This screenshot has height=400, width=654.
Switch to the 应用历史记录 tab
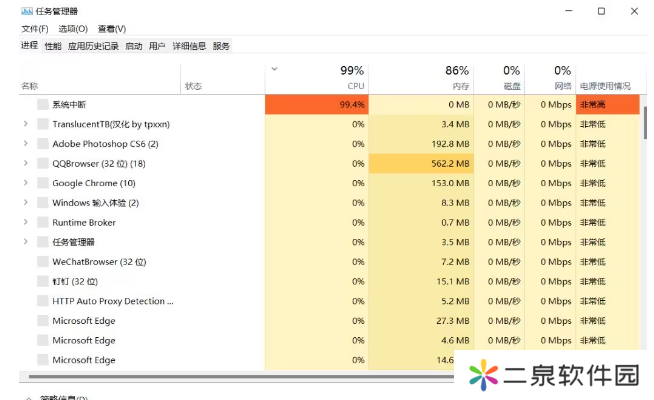coord(93,46)
